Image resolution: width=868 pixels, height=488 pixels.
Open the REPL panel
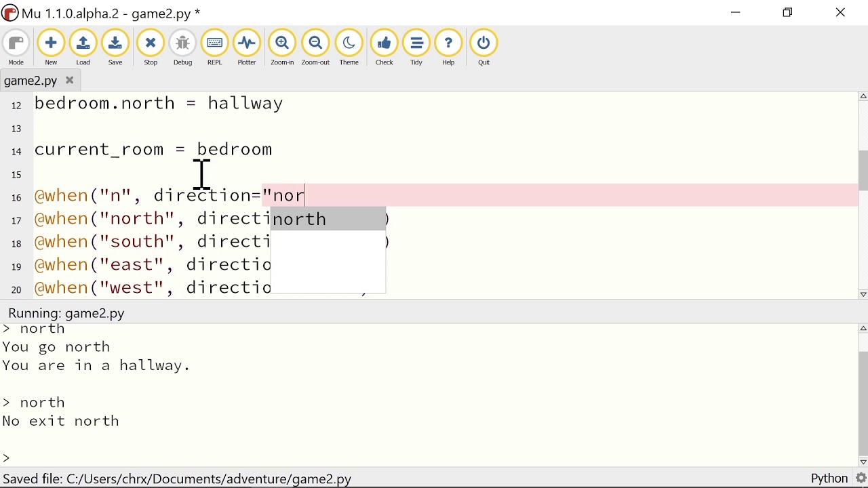point(215,47)
